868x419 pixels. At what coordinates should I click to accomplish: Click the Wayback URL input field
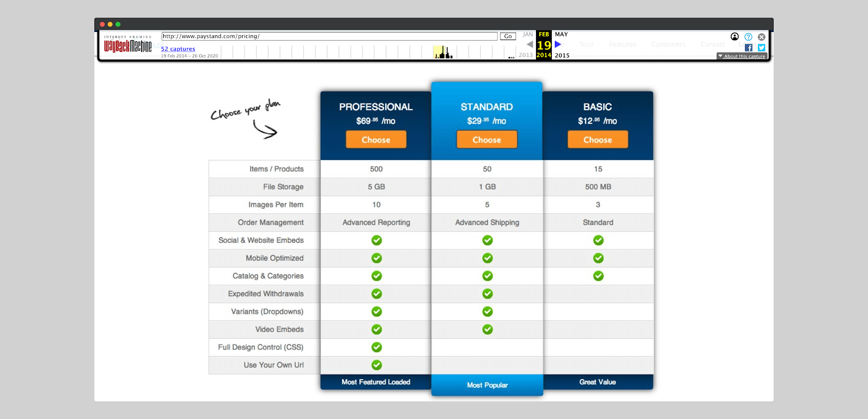coord(329,36)
